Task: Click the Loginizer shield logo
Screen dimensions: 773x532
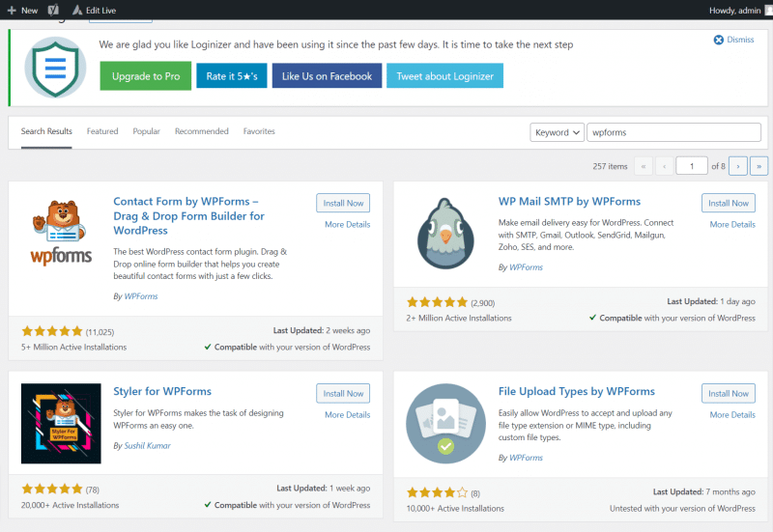Action: [55, 68]
